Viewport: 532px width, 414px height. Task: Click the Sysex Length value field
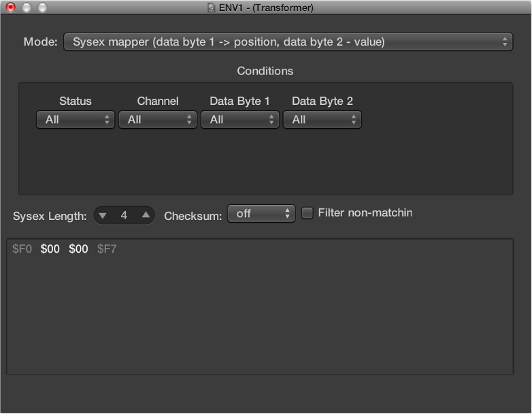point(124,216)
